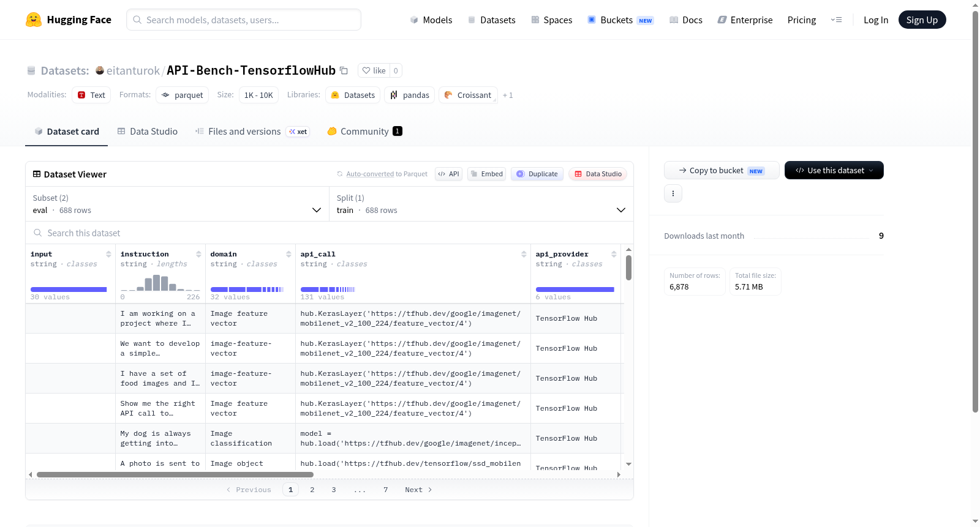980x527 pixels.
Task: Open Data Studio from viewer header
Action: 598,174
